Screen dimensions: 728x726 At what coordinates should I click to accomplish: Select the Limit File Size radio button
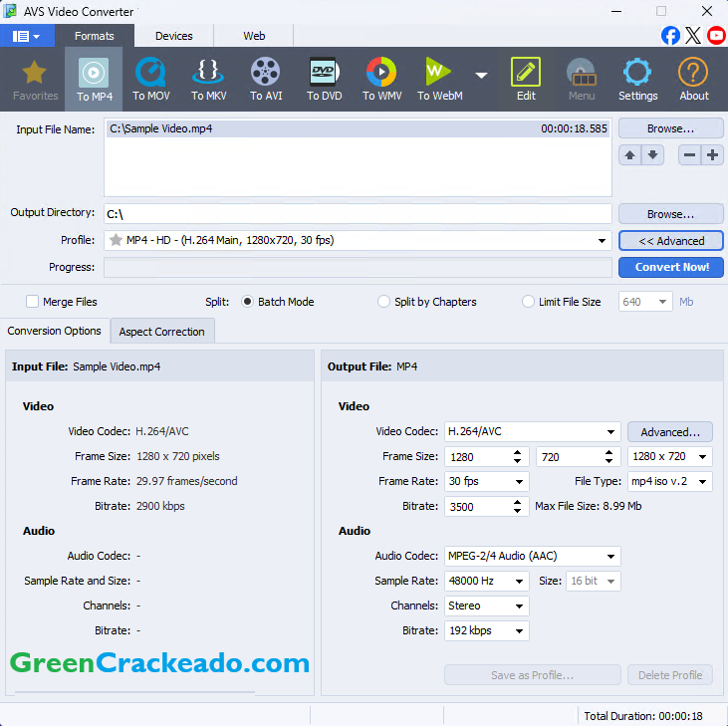528,302
